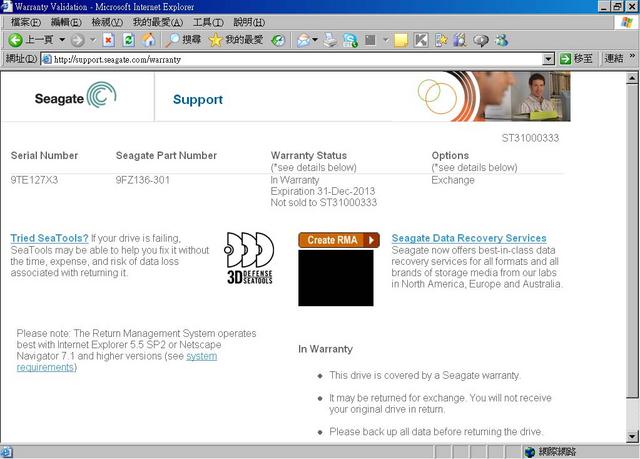
Task: Launch the Messenger people icon
Action: (502, 40)
